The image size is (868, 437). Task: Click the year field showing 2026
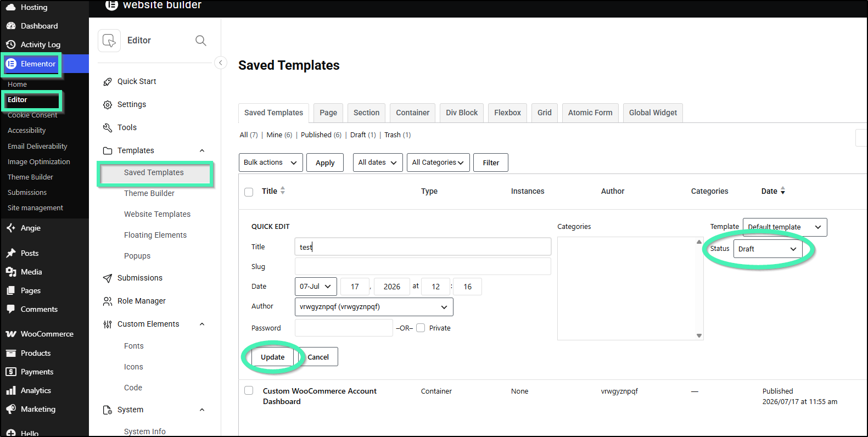pyautogui.click(x=392, y=287)
